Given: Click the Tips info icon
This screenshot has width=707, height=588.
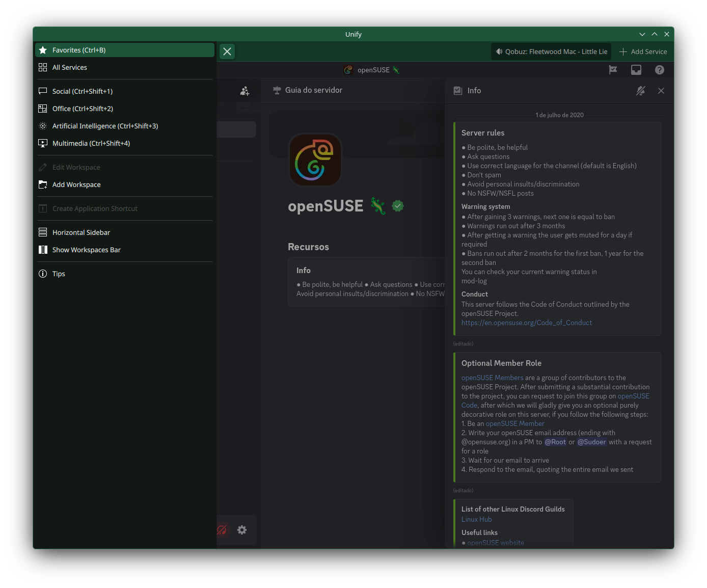Looking at the screenshot, I should point(43,274).
